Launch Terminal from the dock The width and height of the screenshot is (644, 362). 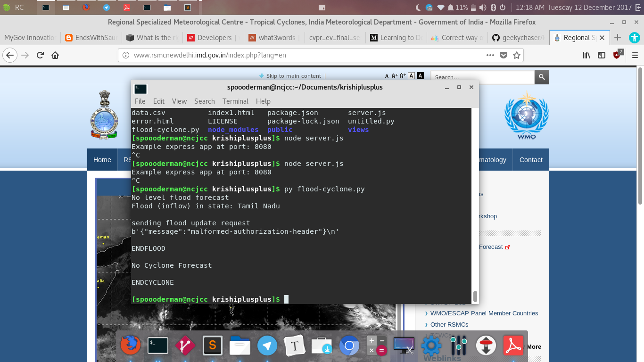pos(158,346)
